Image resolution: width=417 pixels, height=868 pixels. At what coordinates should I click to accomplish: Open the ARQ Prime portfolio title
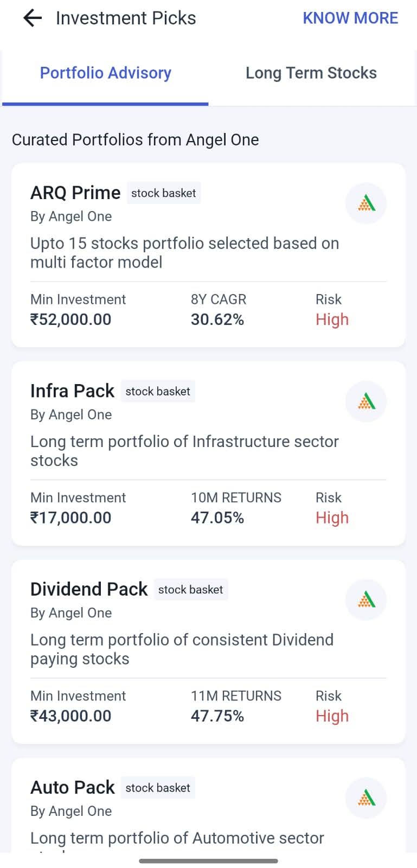pos(75,193)
